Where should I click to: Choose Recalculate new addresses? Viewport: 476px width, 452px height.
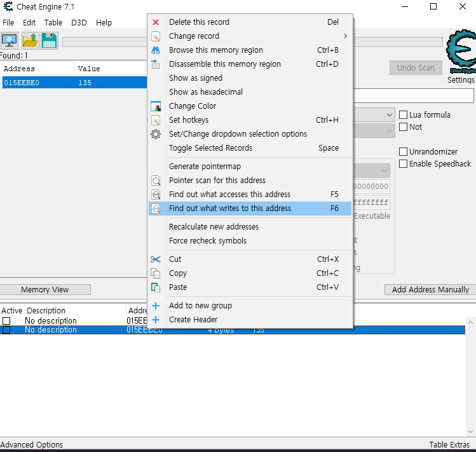(x=250, y=227)
